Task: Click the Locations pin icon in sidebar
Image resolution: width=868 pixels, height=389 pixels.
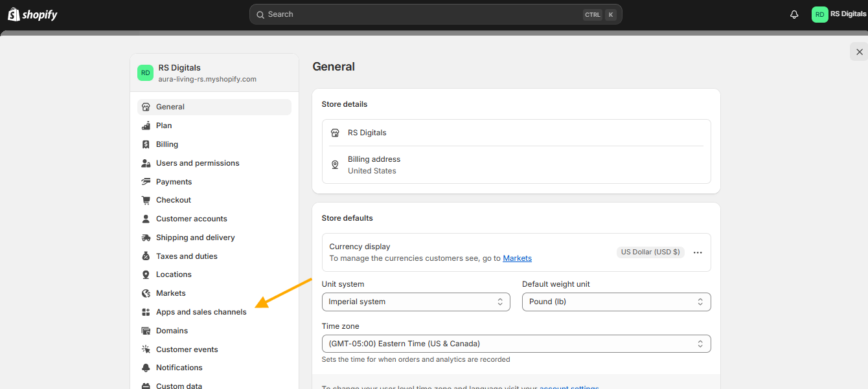Action: coord(146,274)
